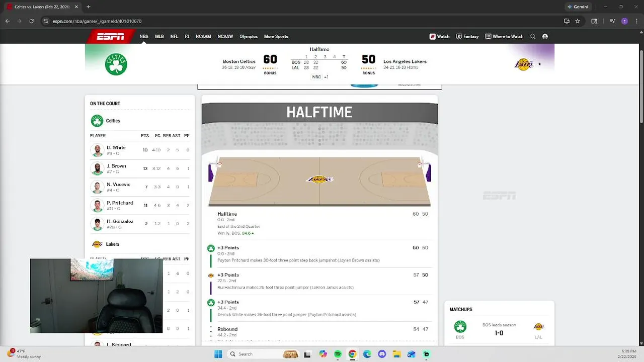
Task: Open J. Brown player link
Action: 116,166
